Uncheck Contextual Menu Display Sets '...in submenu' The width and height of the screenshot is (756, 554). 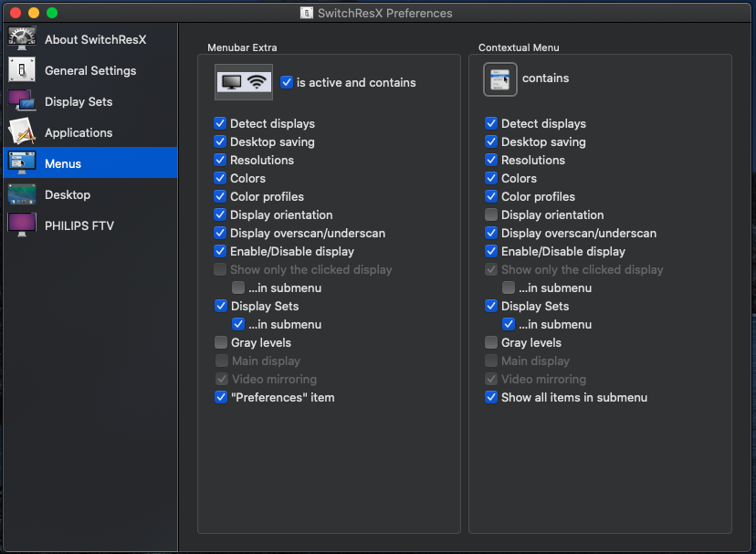coord(509,324)
